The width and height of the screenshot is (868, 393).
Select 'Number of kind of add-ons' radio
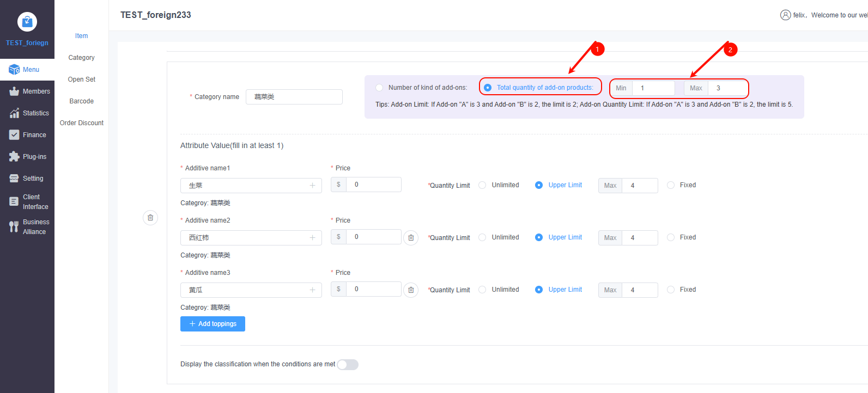tap(379, 88)
